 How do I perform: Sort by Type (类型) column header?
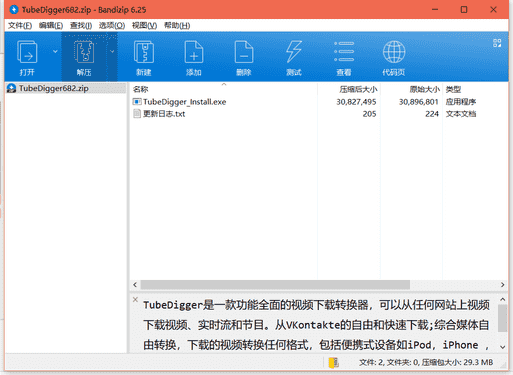(475, 89)
